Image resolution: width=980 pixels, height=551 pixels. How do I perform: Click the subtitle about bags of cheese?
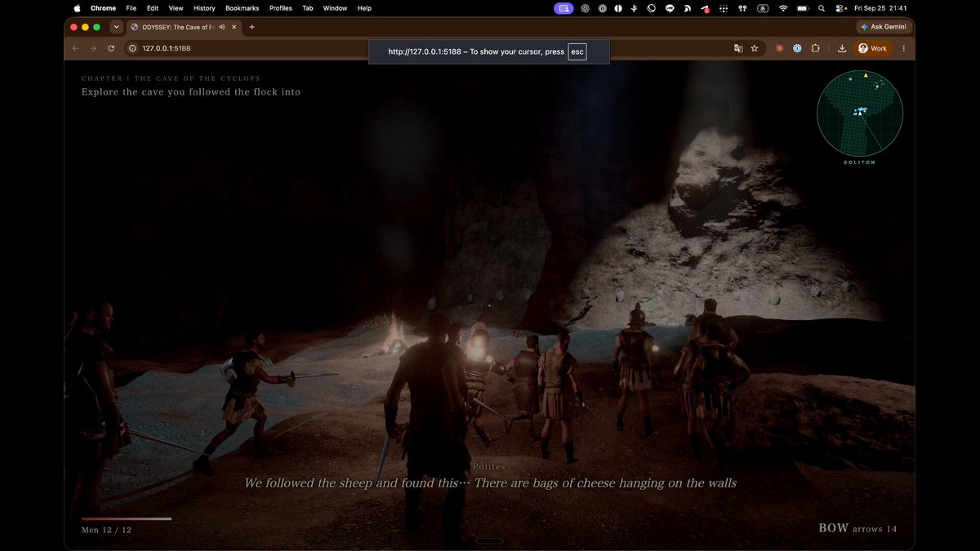point(490,483)
